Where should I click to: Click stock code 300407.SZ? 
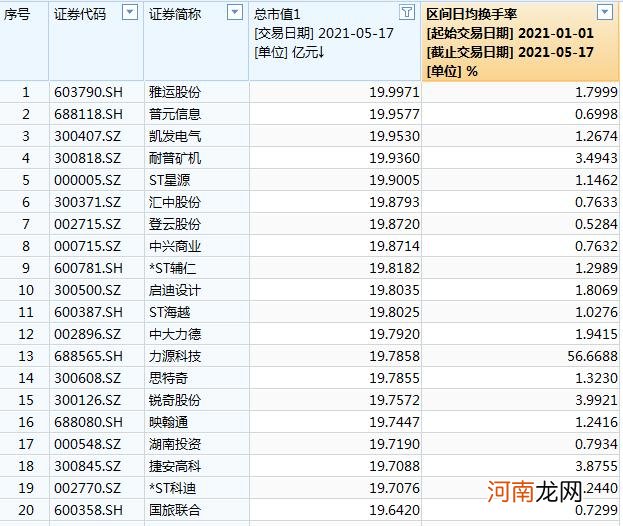pos(87,136)
